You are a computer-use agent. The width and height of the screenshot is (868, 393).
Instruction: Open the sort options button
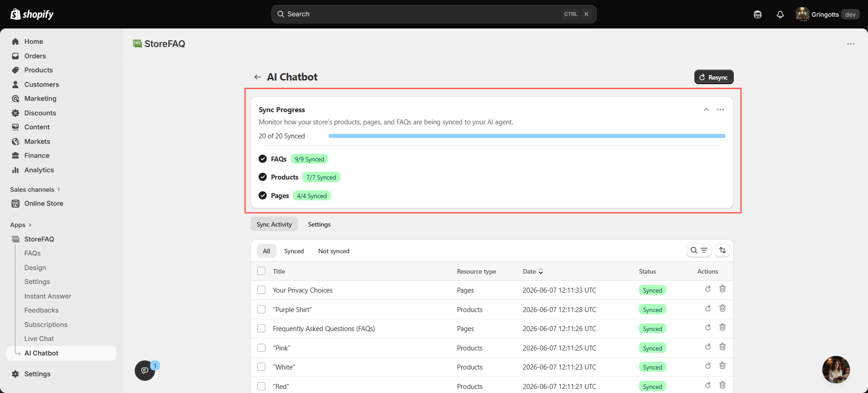(722, 250)
